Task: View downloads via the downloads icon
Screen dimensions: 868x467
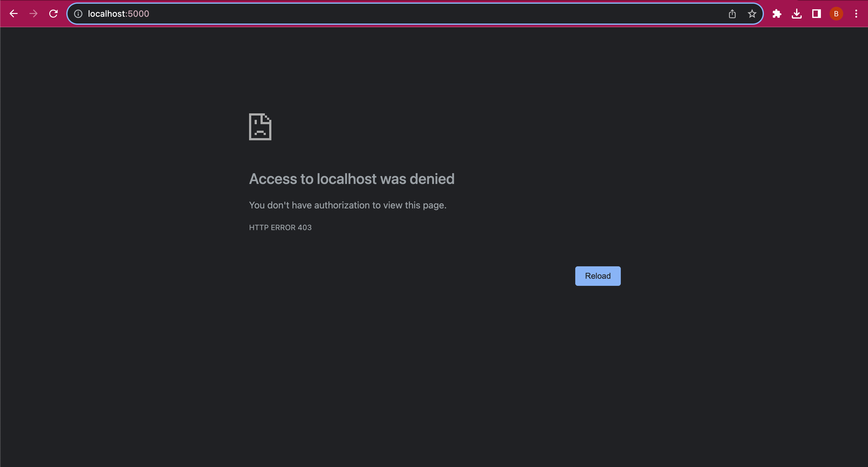Action: 796,14
